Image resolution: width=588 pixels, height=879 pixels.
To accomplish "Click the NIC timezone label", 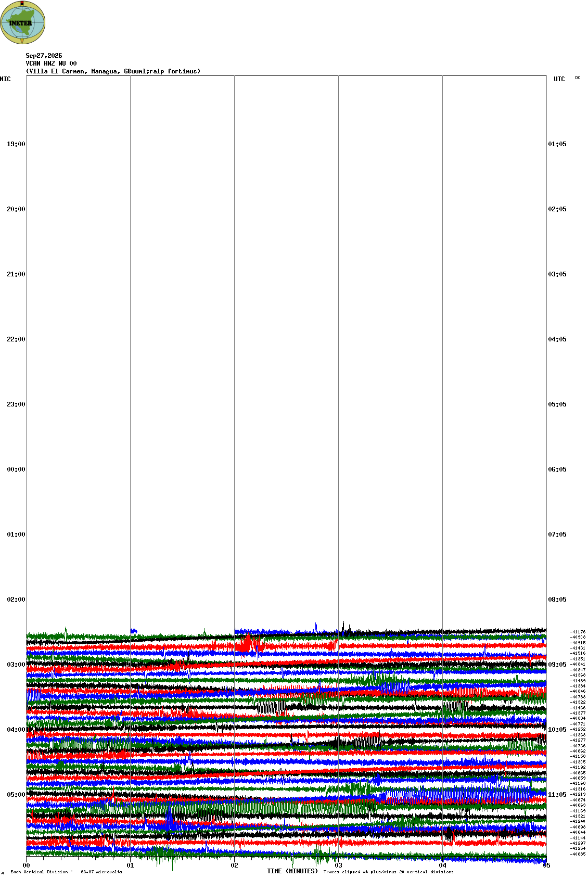I will click(5, 79).
